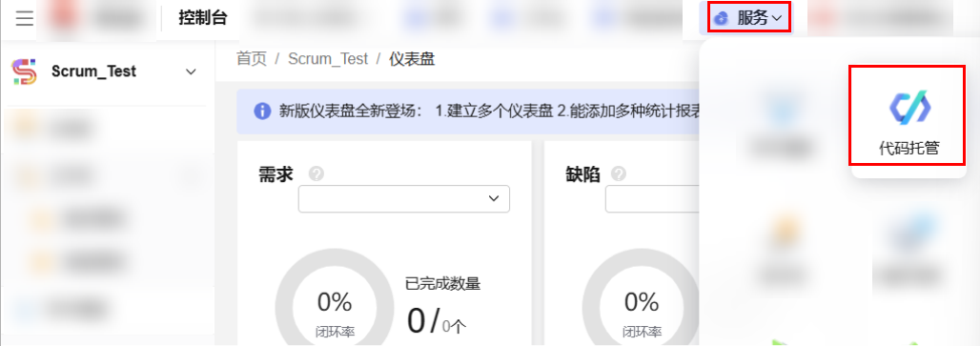Viewport: 980px width, 346px height.
Task: Click Scrum_Test breadcrumb link
Action: pos(328,59)
